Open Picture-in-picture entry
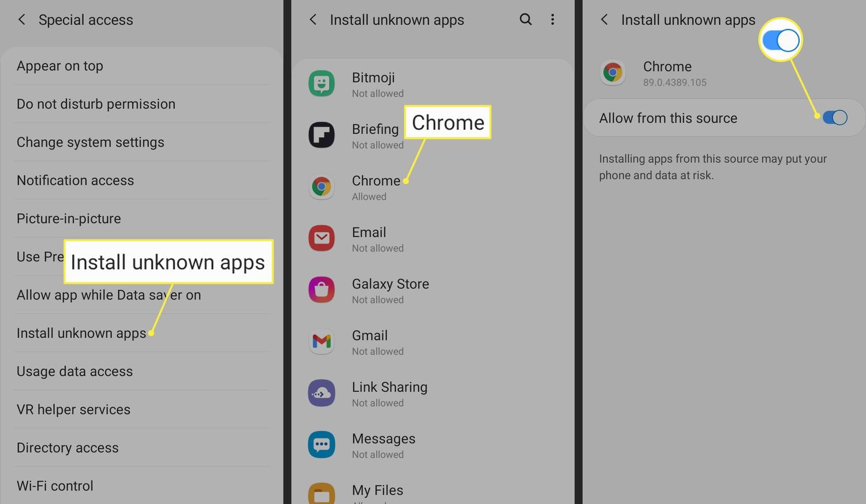The height and width of the screenshot is (504, 866). tap(142, 218)
